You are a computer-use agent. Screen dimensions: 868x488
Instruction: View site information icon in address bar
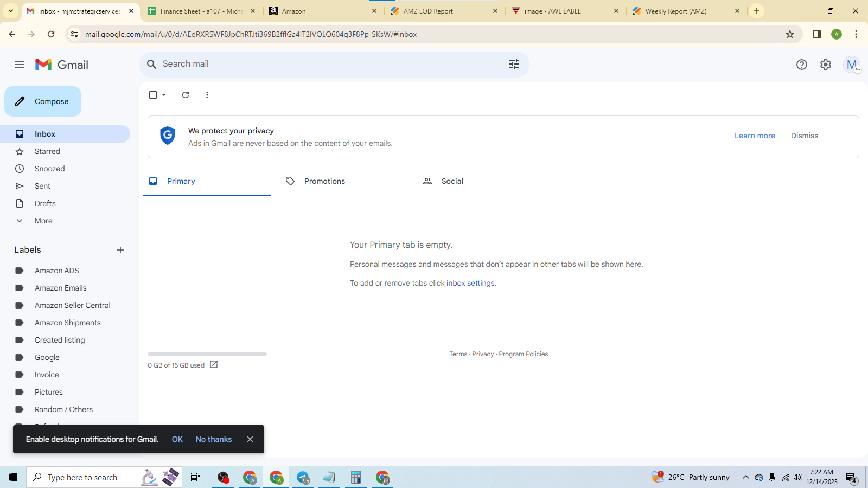[74, 34]
